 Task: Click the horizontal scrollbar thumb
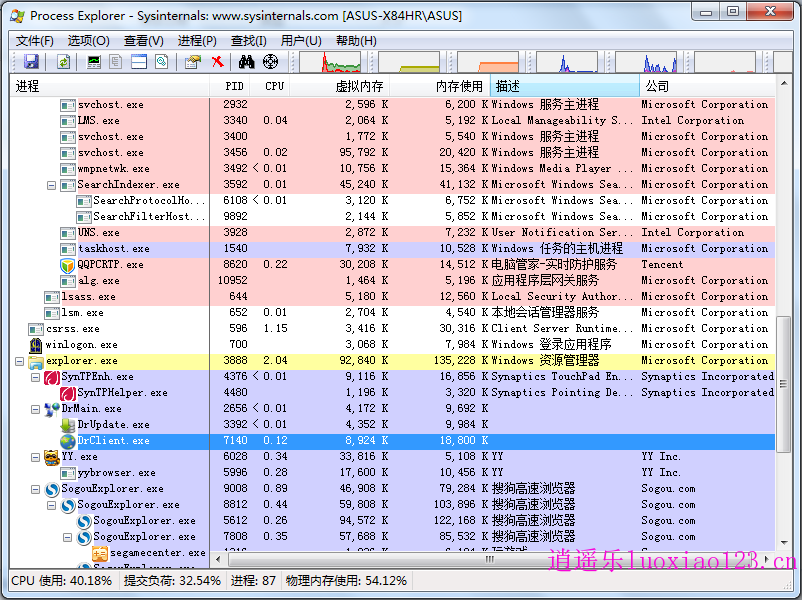click(x=490, y=559)
